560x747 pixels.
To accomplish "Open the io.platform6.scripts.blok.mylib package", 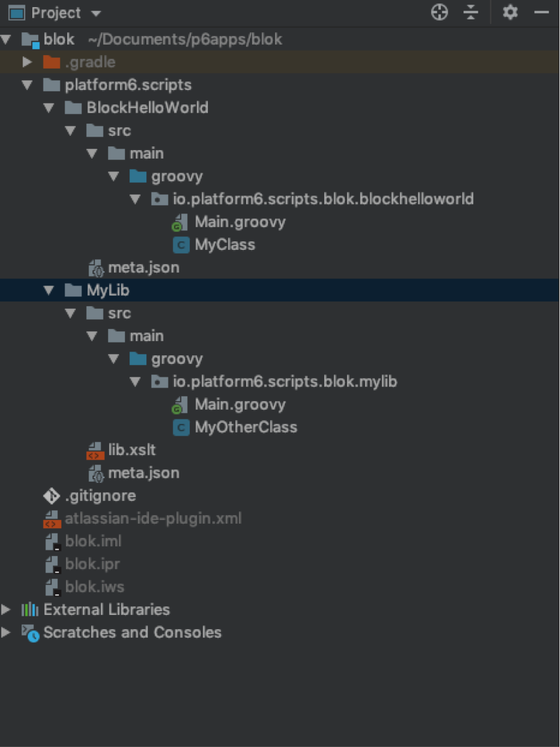I will click(284, 381).
